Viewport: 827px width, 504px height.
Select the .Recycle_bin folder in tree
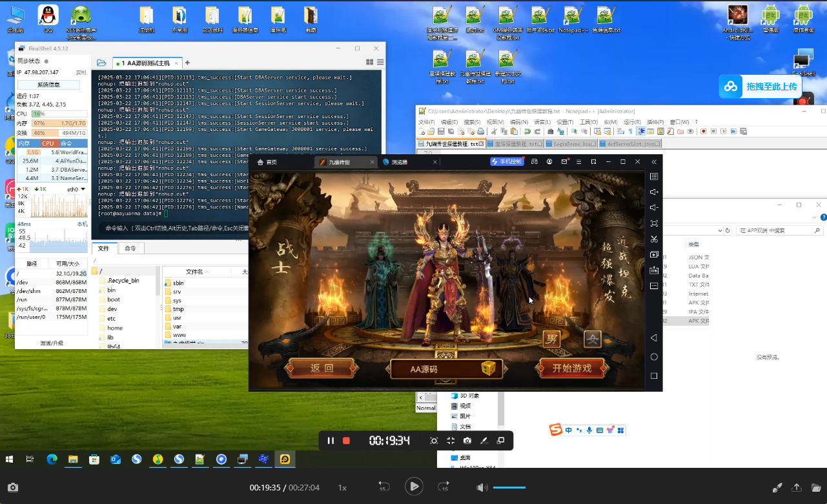coord(123,281)
